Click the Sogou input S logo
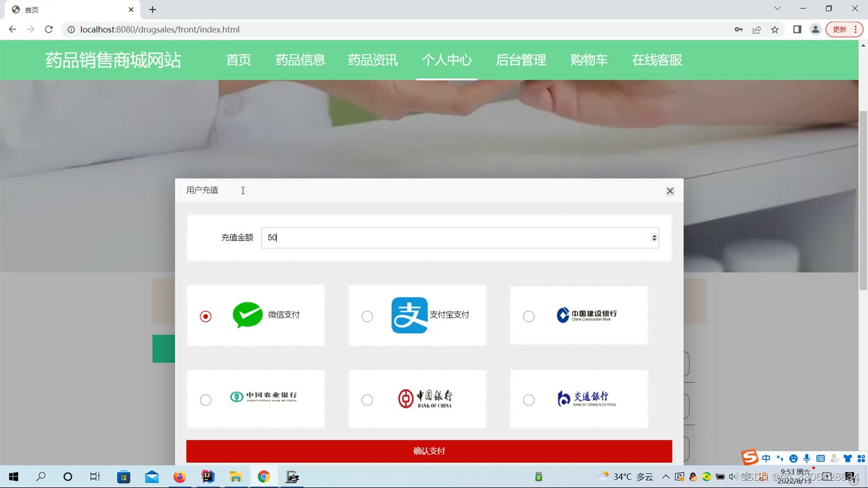This screenshot has width=868, height=488. pos(750,457)
